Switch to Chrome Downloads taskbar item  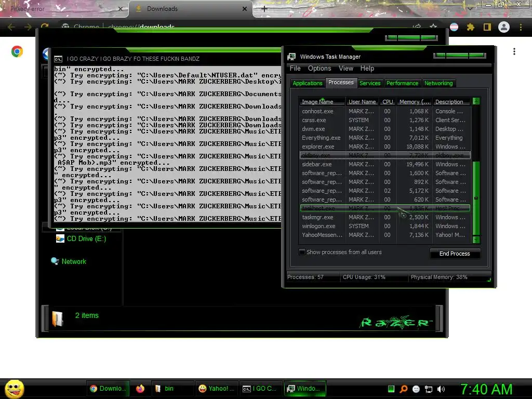coord(108,389)
